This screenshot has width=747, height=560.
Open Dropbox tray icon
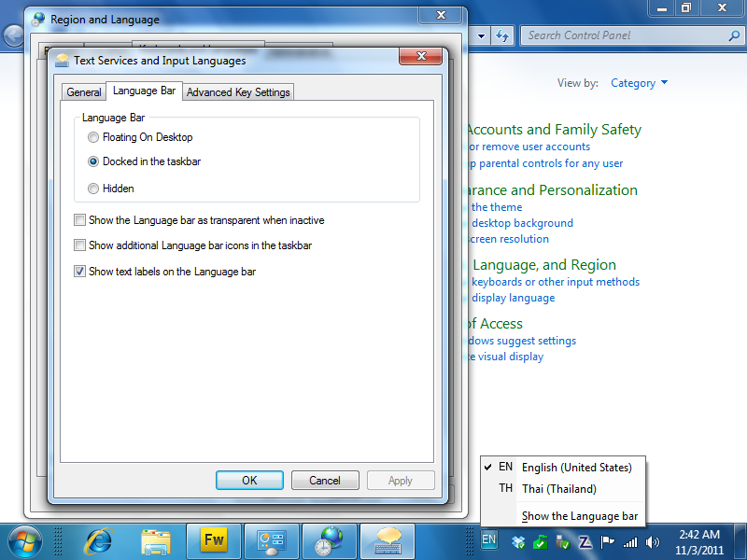(518, 542)
